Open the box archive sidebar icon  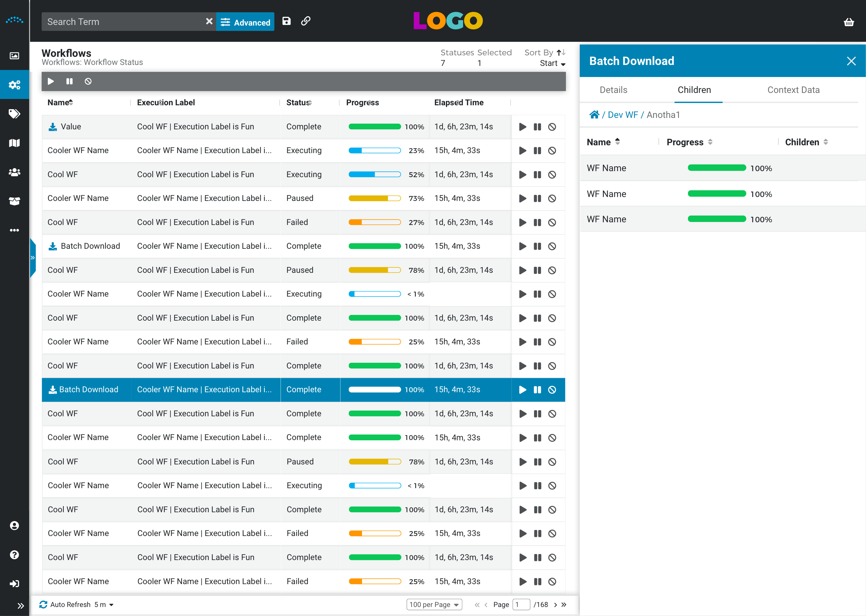(x=14, y=201)
